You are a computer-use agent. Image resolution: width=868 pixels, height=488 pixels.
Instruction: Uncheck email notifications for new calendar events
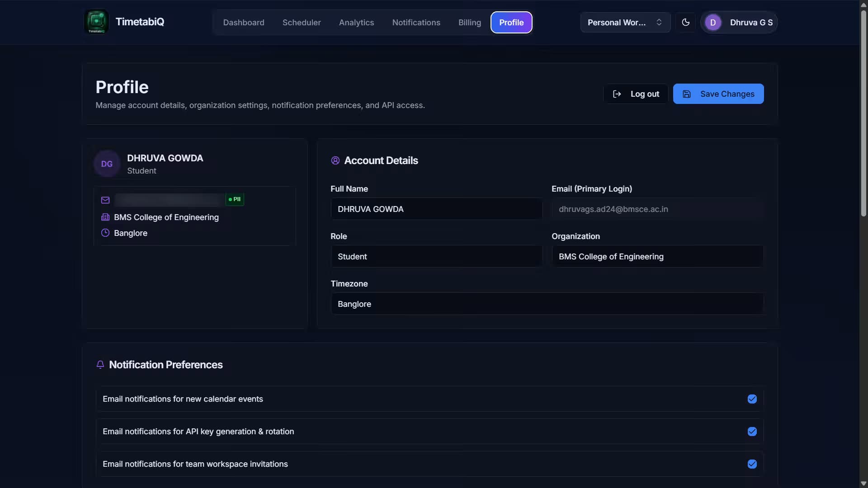click(752, 399)
